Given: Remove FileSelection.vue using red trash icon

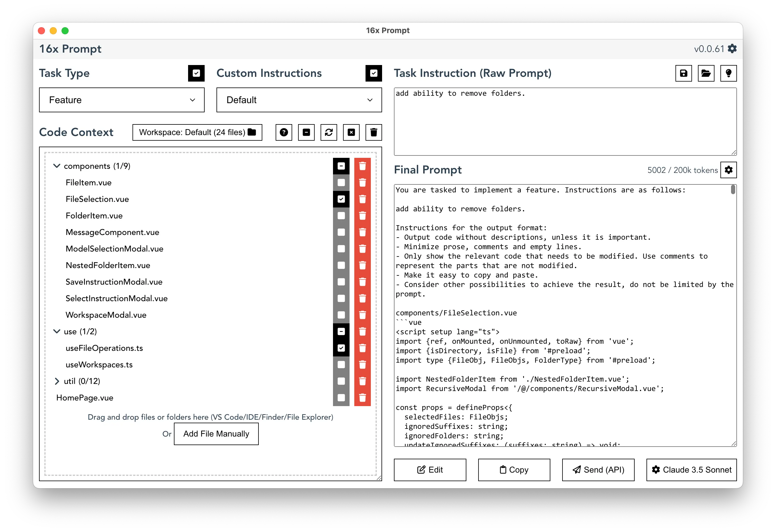Looking at the screenshot, I should (x=362, y=199).
